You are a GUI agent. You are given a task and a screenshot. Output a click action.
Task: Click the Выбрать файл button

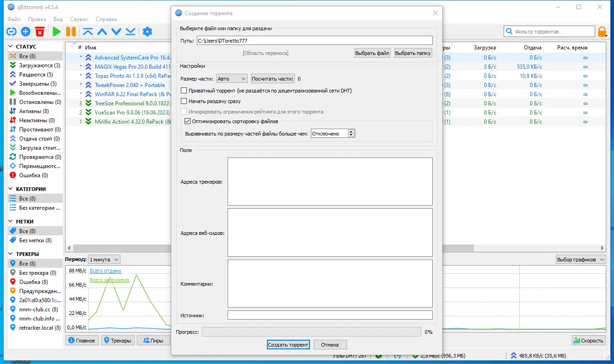coord(372,53)
